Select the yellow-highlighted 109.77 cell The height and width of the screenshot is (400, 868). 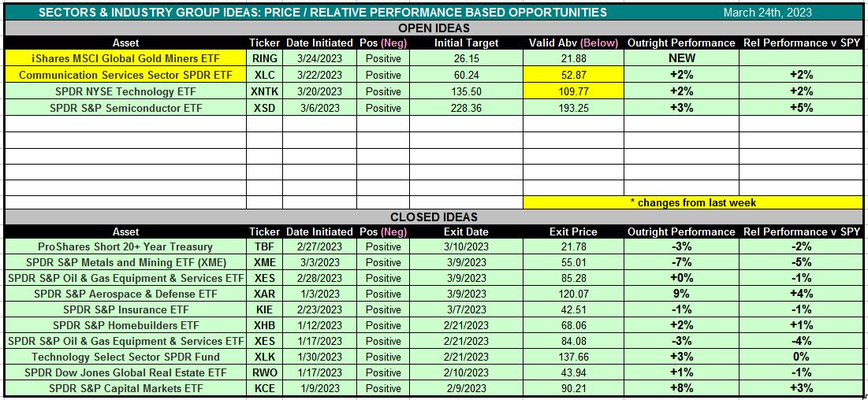[573, 91]
